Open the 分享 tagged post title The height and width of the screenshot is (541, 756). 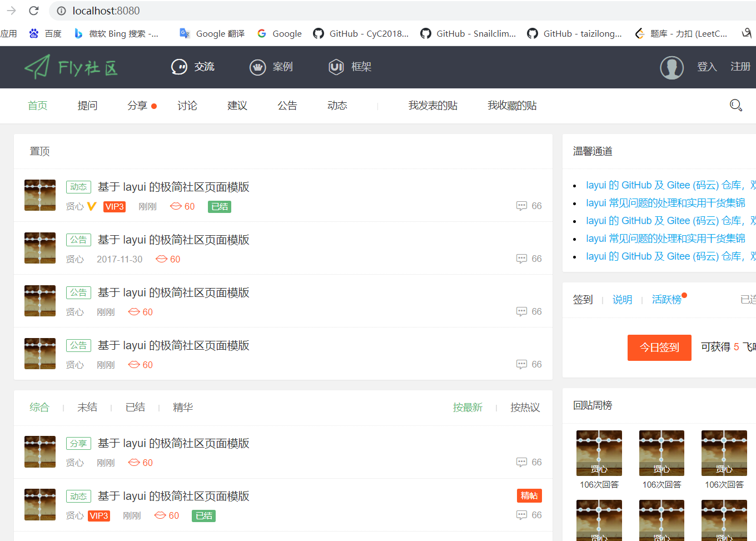(x=173, y=443)
